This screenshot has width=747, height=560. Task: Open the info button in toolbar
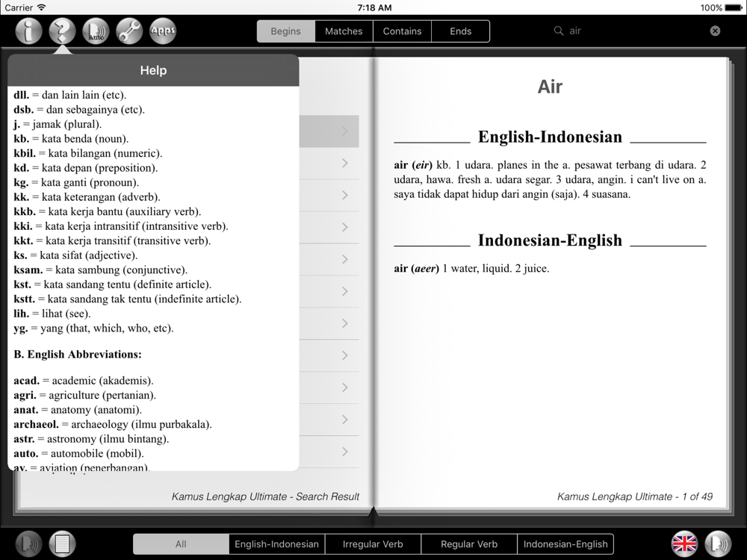[x=28, y=31]
